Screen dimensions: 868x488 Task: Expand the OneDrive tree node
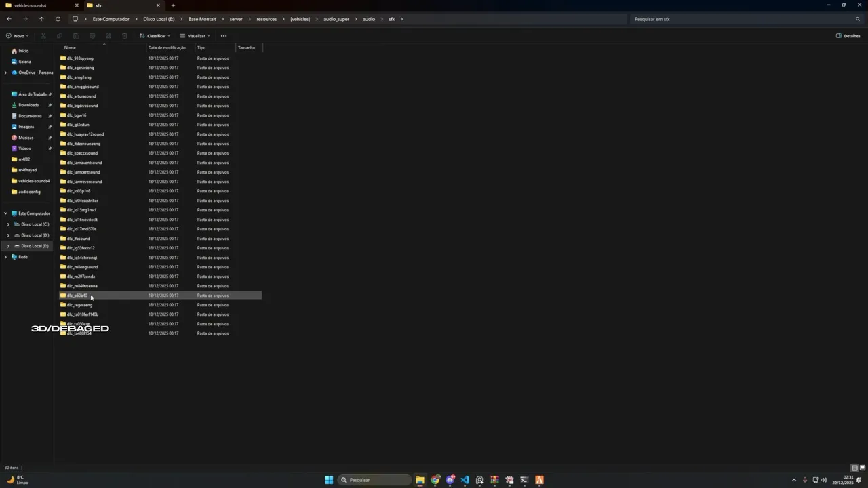pyautogui.click(x=5, y=73)
